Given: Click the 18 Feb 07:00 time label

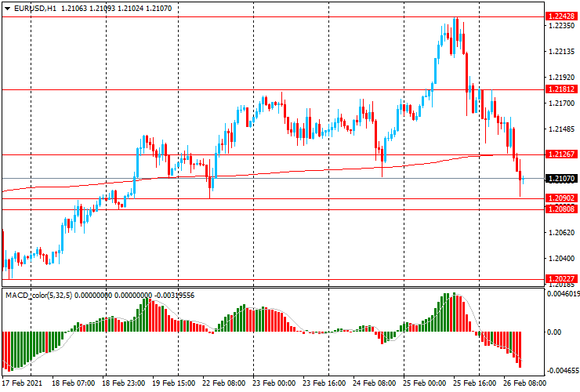Looking at the screenshot, I should (x=73, y=383).
